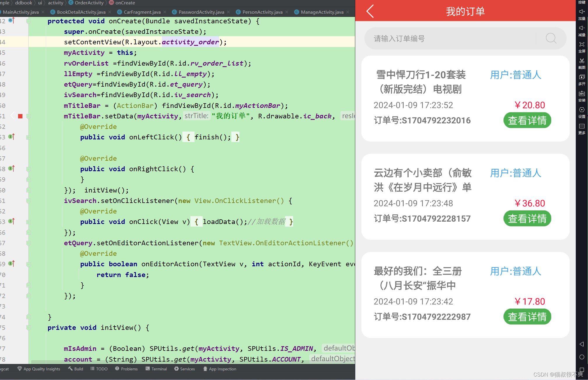Close the PersonActivity.java tab
Image resolution: width=588 pixels, height=380 pixels.
pos(287,12)
